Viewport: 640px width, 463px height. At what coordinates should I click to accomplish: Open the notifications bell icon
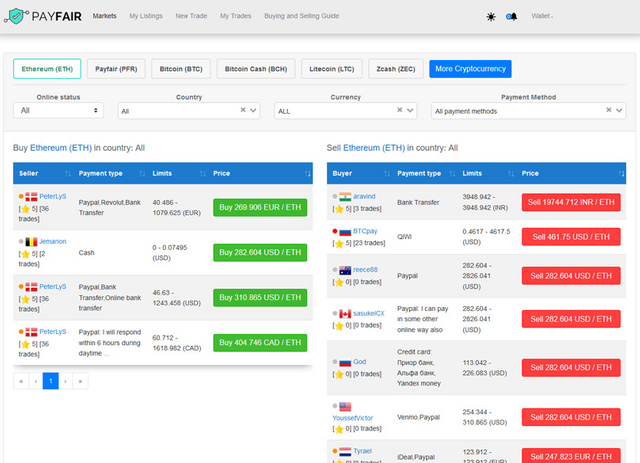point(512,17)
